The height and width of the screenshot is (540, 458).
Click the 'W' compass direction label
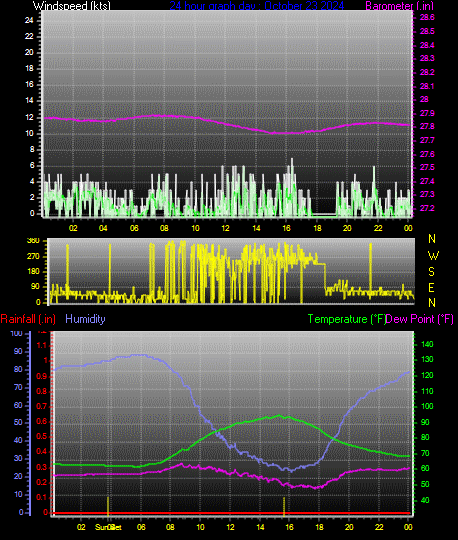click(433, 256)
